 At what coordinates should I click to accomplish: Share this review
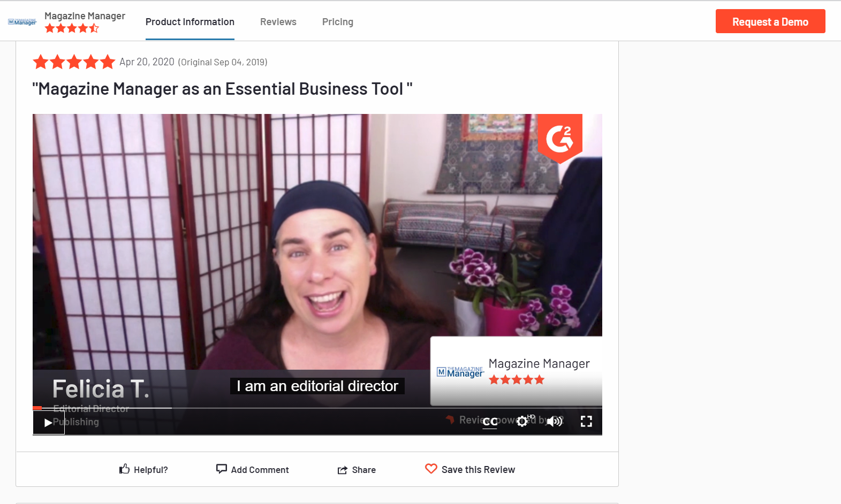[x=357, y=470]
